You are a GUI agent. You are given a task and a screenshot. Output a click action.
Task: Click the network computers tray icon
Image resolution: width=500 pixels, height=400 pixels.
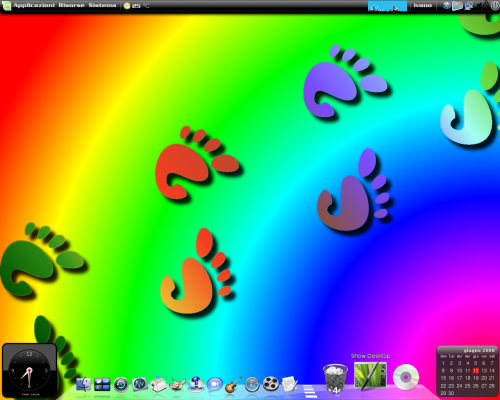(469, 6)
